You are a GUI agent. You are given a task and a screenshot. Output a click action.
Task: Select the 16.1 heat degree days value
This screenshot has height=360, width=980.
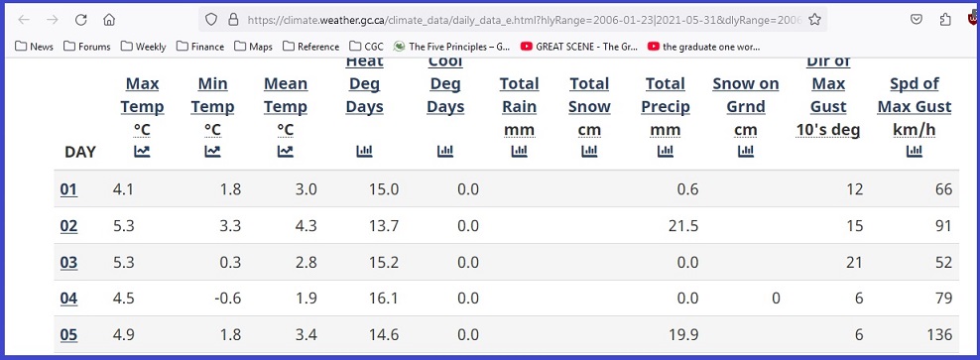[384, 299]
